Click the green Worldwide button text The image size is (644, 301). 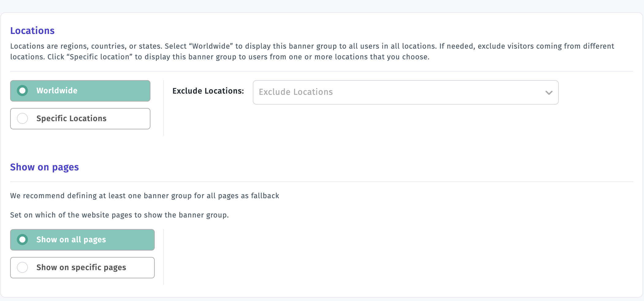pyautogui.click(x=57, y=91)
